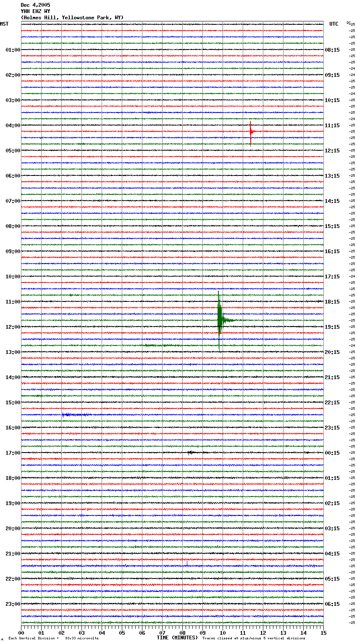357x644 pixels.
Task: Click the MST column header label
Action: [x=4, y=24]
